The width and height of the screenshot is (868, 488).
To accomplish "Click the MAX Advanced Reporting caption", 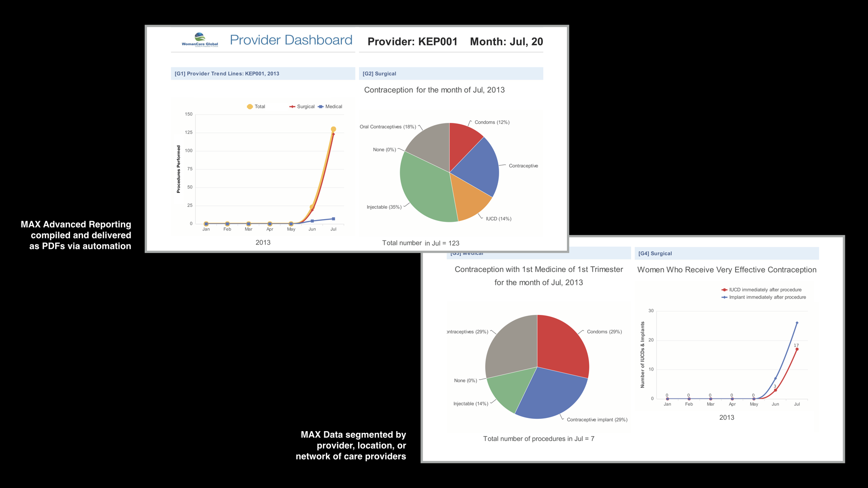I will (76, 235).
